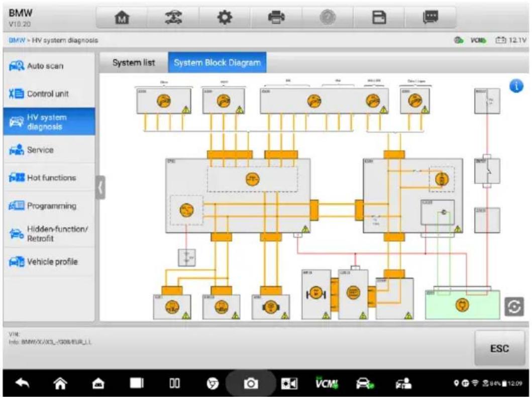Select HV system diagnosis in the sidebar
The width and height of the screenshot is (532, 397).
[49, 122]
